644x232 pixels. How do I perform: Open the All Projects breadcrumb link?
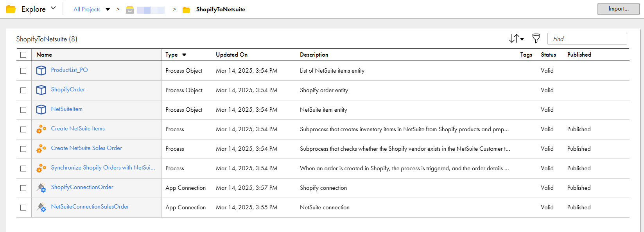pos(87,9)
